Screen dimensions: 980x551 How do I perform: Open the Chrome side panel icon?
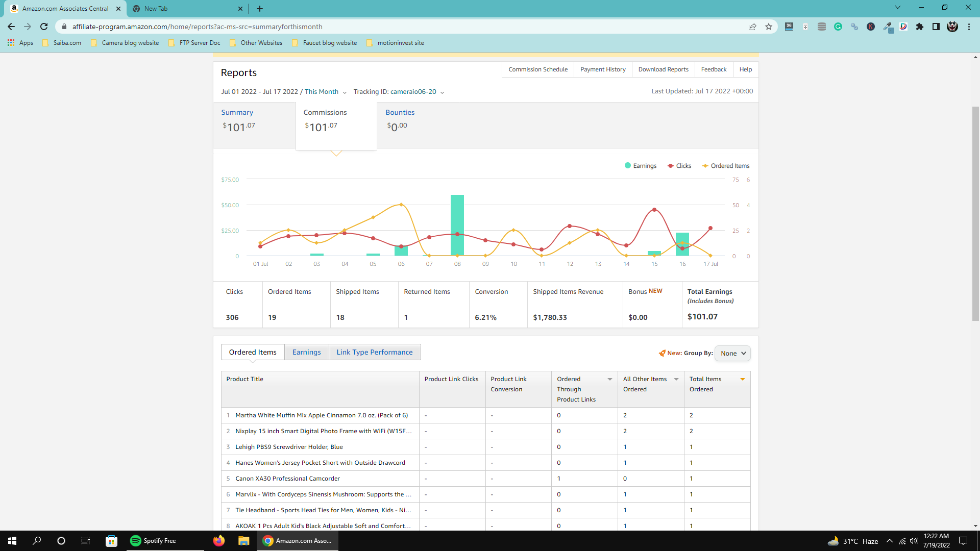coord(936,27)
